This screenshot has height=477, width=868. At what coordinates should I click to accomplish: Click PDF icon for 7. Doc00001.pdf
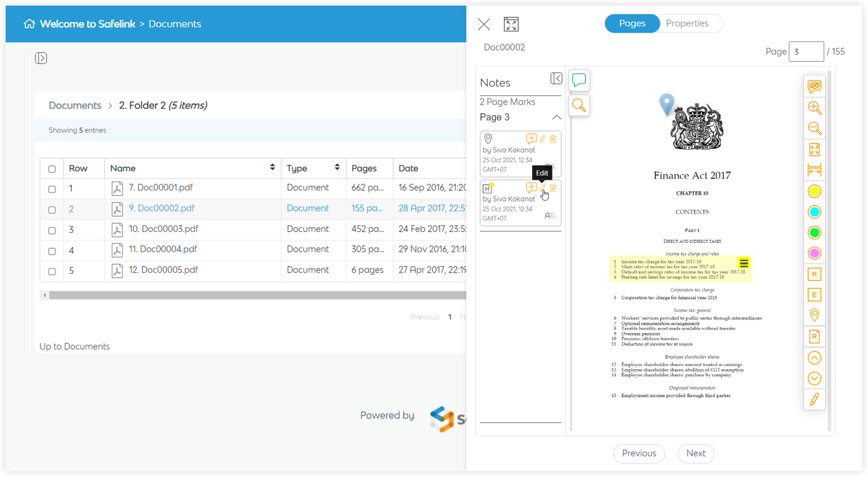(117, 188)
